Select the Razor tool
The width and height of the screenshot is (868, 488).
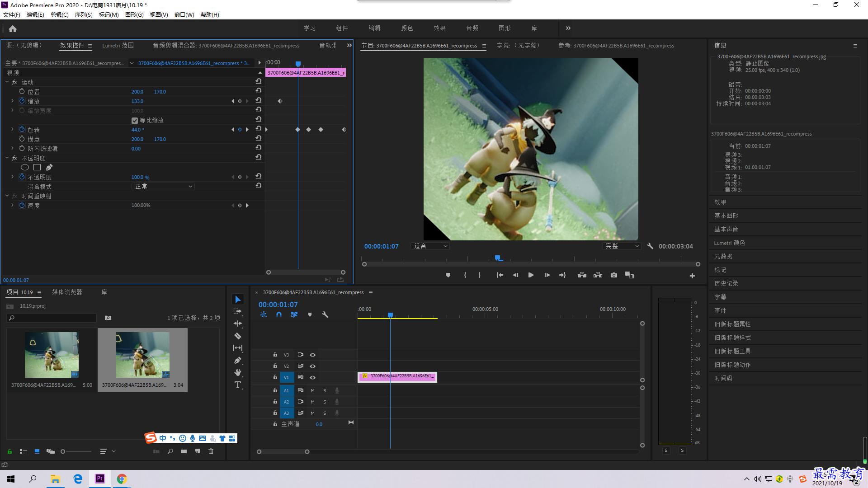tap(238, 336)
